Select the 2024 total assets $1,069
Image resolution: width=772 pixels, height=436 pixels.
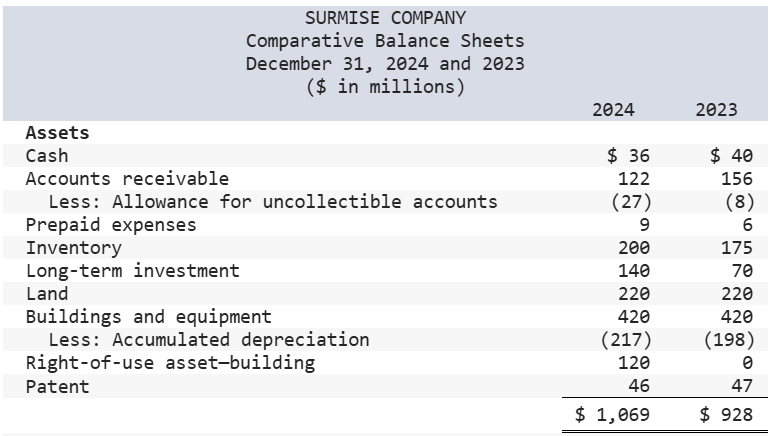pyautogui.click(x=612, y=415)
